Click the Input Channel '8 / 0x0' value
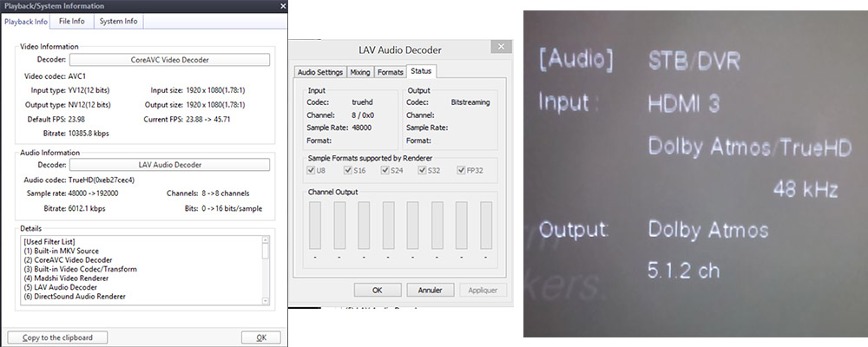Viewport: 868px width, 347px height. point(363,115)
